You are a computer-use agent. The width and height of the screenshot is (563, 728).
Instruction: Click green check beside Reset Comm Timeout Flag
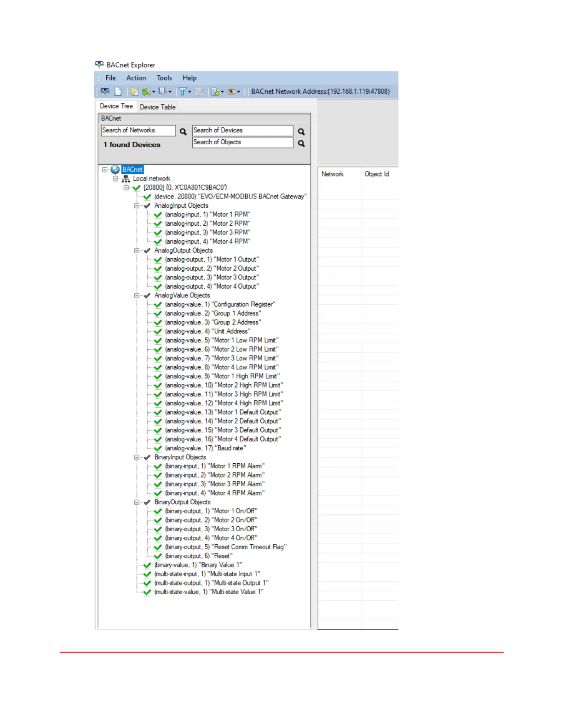point(158,547)
